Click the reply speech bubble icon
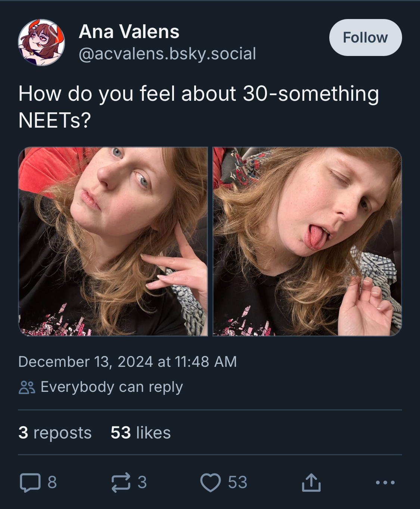Image resolution: width=420 pixels, height=509 pixels. [30, 482]
